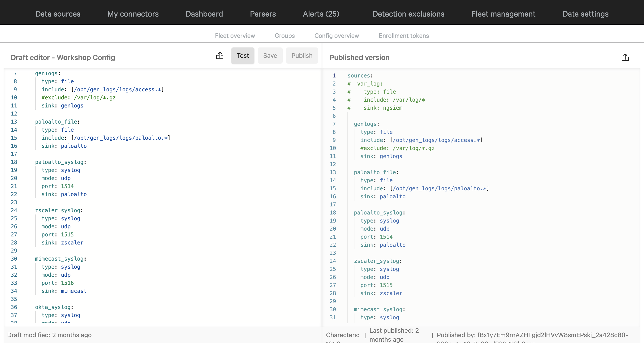Click 'zscaler_syslog:' in draft editor

click(59, 210)
